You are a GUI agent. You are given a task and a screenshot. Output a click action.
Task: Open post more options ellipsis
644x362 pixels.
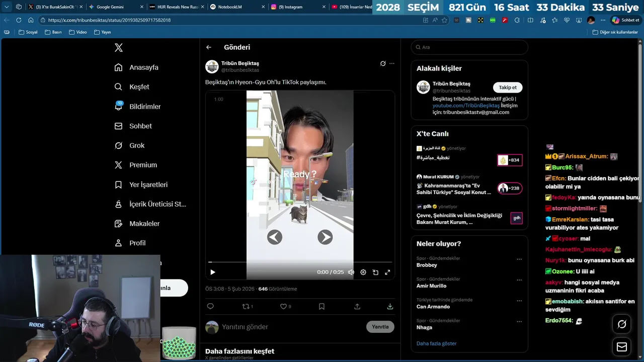[392, 63]
